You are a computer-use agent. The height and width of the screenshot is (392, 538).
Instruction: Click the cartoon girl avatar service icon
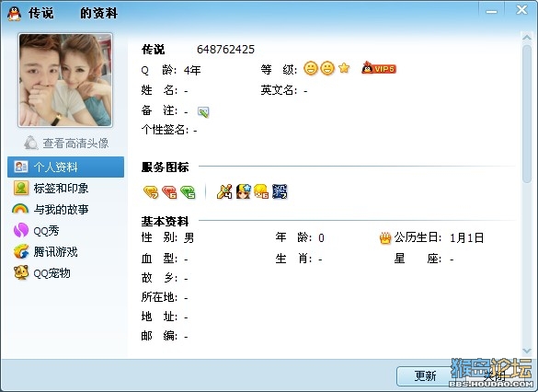pyautogui.click(x=243, y=191)
